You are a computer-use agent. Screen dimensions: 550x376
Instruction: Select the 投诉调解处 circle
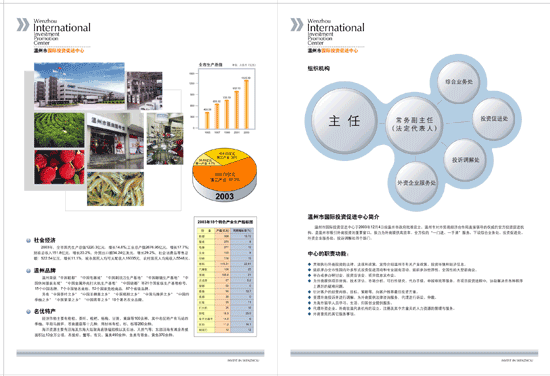tap(465, 160)
